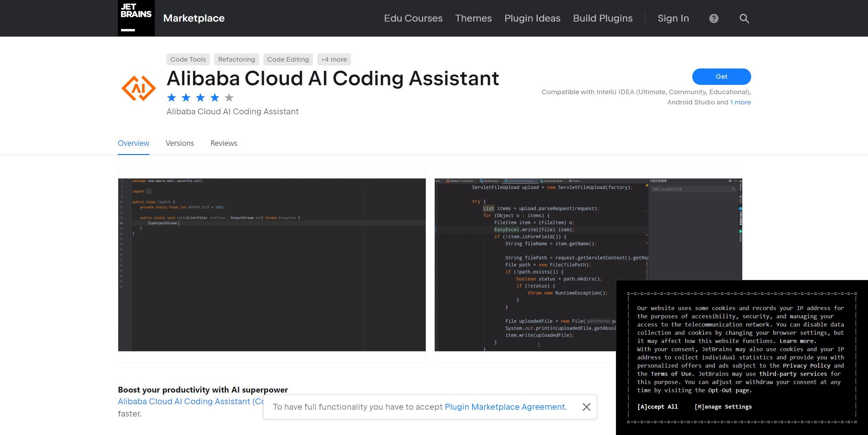The image size is (868, 435).
Task: Click the JetBrains logo
Action: tap(136, 18)
